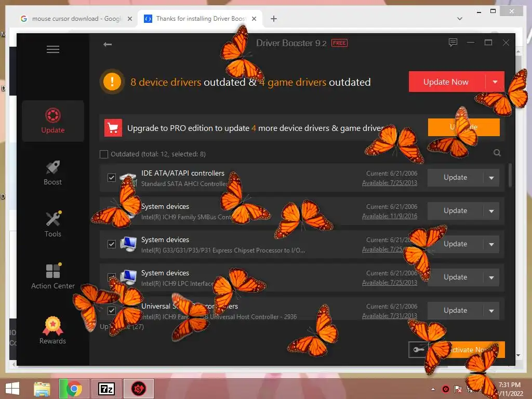This screenshot has height=399, width=532.
Task: Click '8 device drivers' text in header
Action: pyautogui.click(x=166, y=82)
